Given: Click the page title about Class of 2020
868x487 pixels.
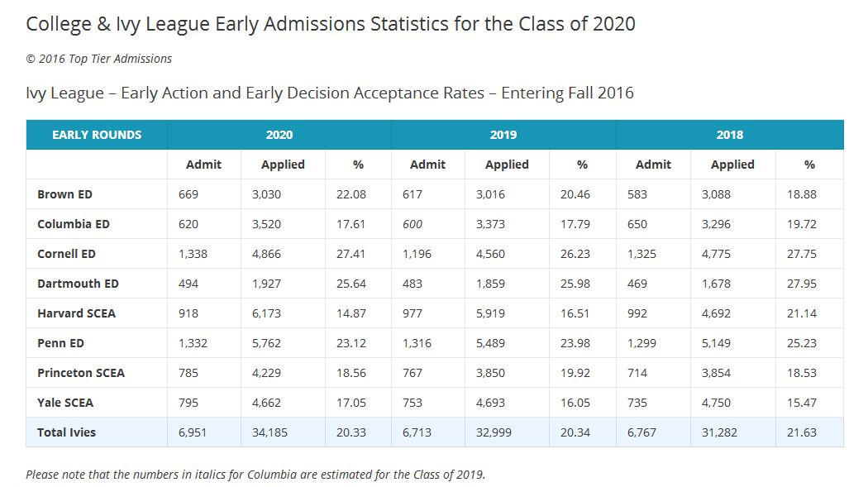Looking at the screenshot, I should [331, 23].
